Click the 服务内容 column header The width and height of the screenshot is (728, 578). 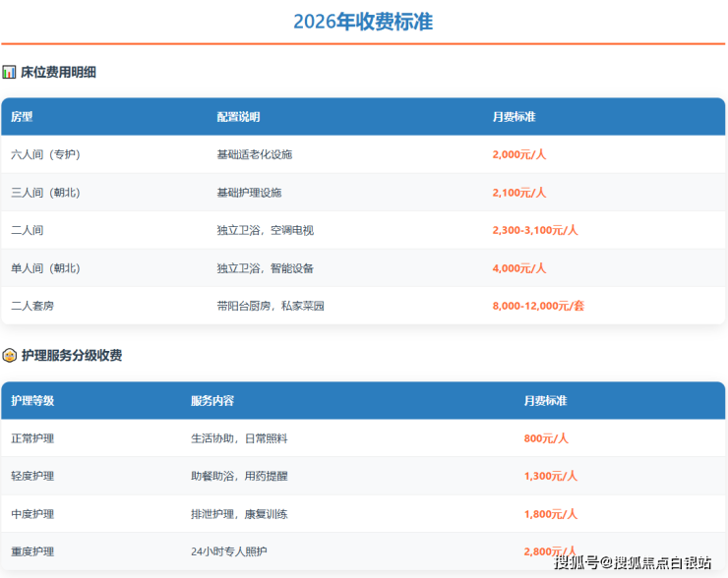point(212,401)
